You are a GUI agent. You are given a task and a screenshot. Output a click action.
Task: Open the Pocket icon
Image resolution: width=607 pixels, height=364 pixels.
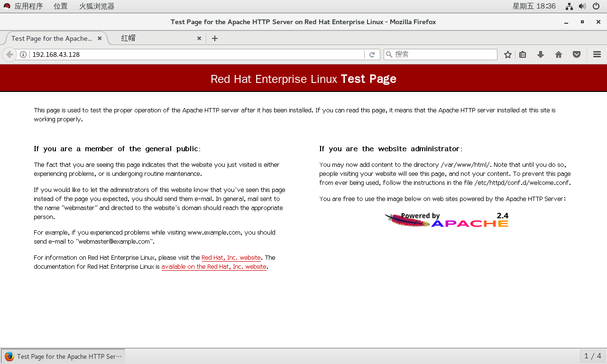tap(577, 55)
